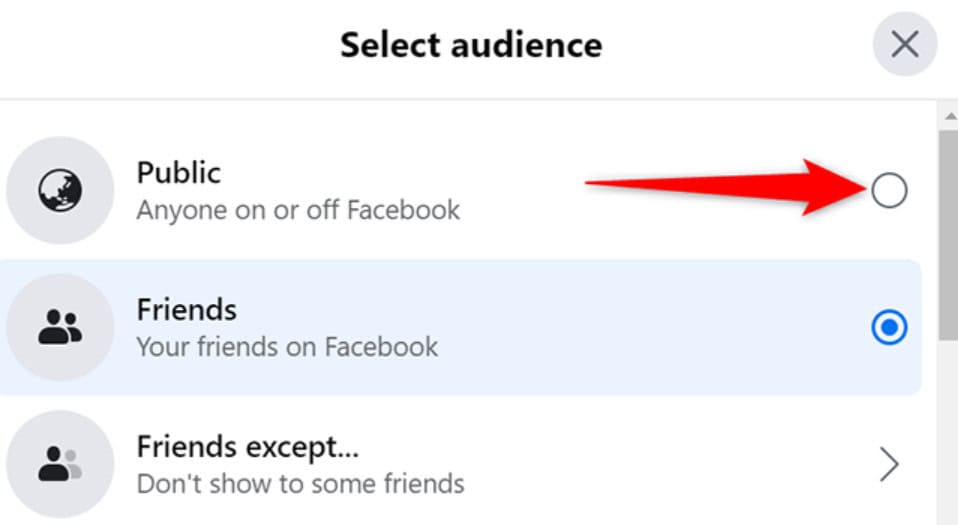The height and width of the screenshot is (525, 958).
Task: Click the scrollbar up arrow
Action: tap(949, 116)
